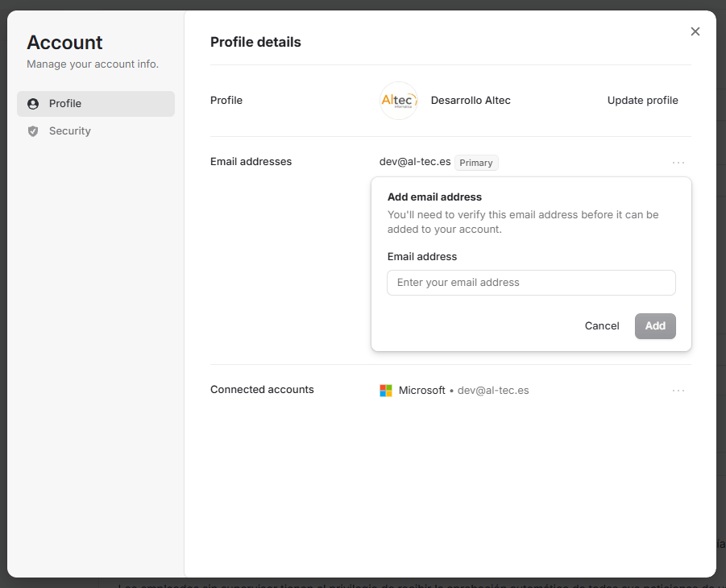Click the Security shield icon in sidebar
Screen dimensions: 726x588
(x=33, y=131)
